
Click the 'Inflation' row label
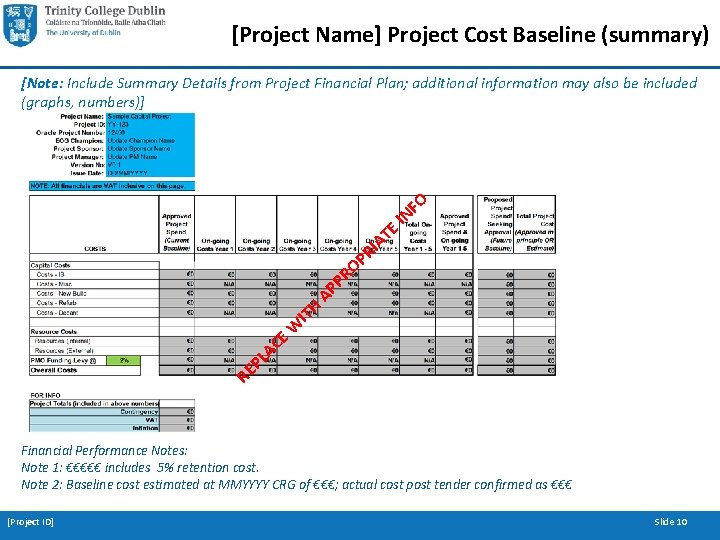point(146,428)
